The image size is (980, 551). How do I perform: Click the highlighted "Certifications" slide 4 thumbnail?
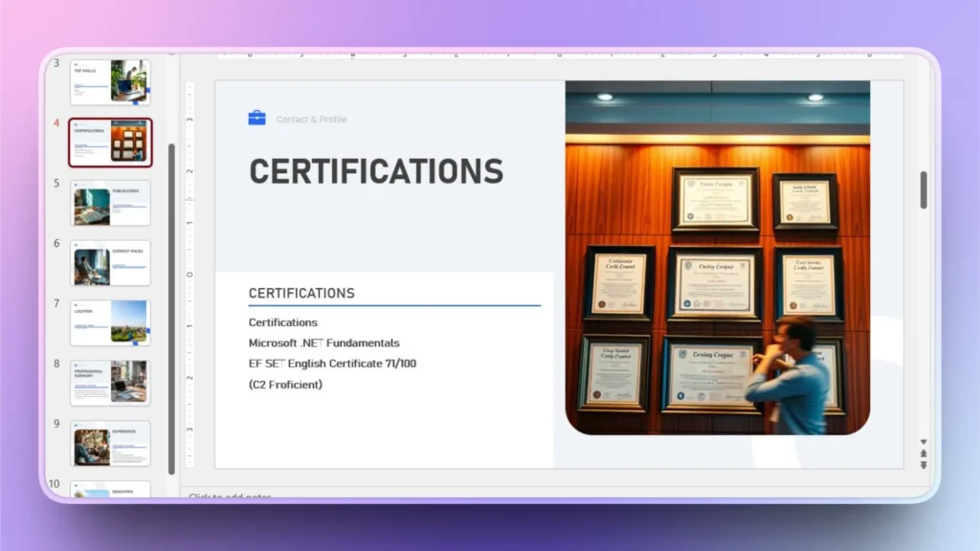(109, 142)
